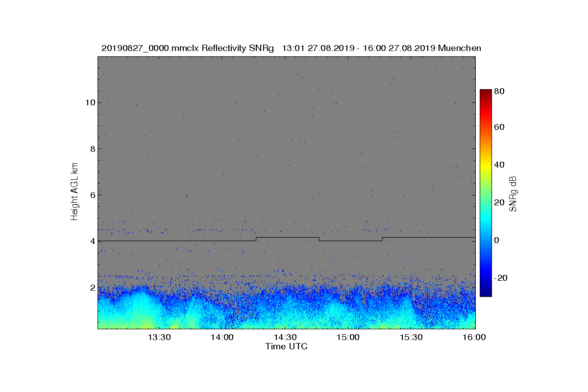
Task: Select the 15:00 time tick label
Action: pos(348,337)
